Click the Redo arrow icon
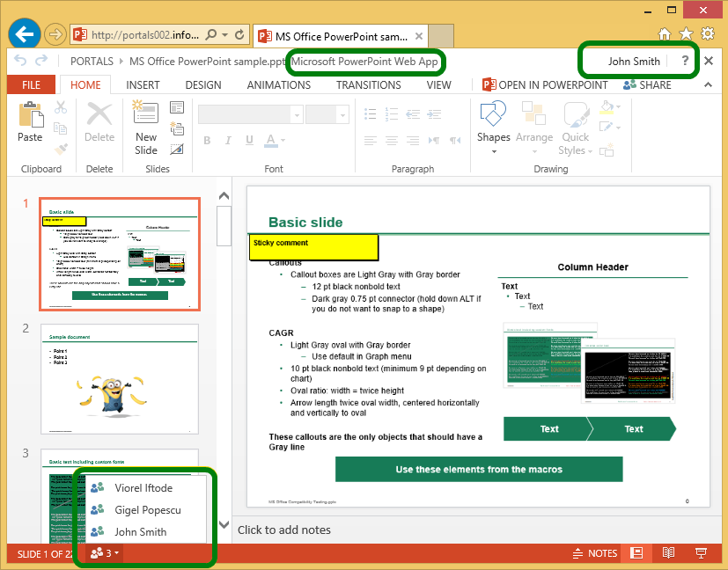Viewport: 728px width, 570px height. pos(41,61)
